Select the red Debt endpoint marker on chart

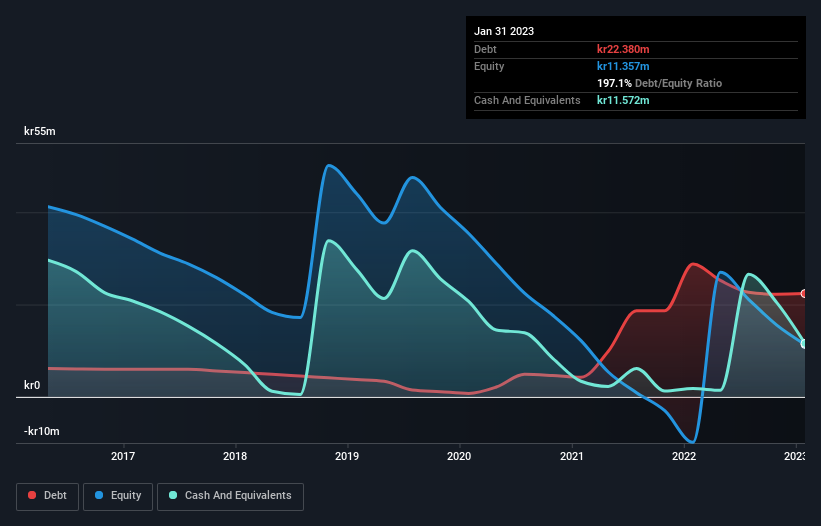[804, 294]
